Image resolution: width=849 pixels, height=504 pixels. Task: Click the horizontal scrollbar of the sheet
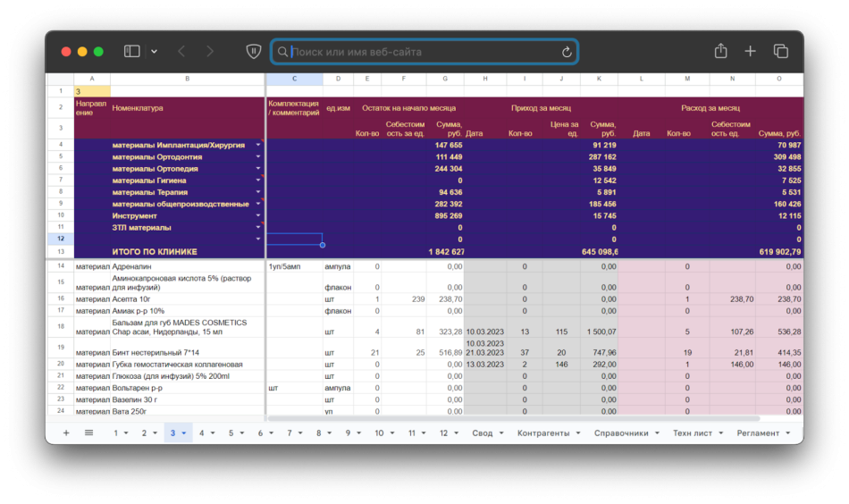(513, 418)
